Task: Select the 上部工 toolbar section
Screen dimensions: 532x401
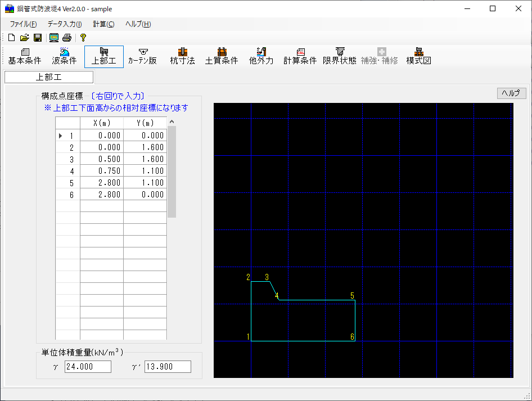Action: coord(104,57)
